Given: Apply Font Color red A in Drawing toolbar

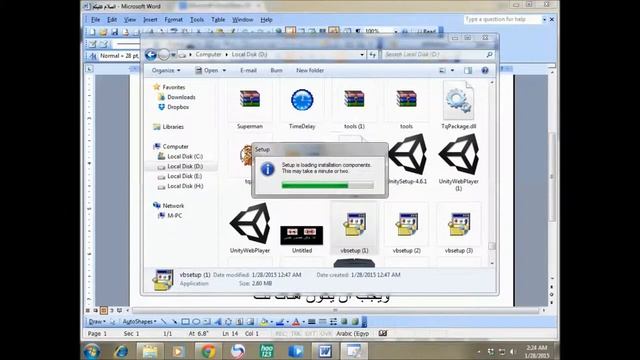Looking at the screenshot, I should [296, 322].
